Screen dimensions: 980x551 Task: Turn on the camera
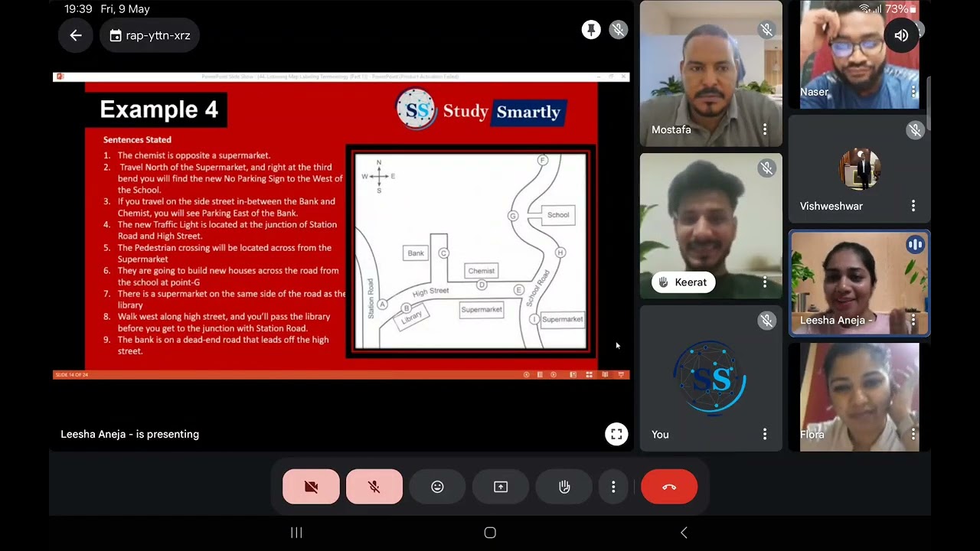tap(311, 487)
